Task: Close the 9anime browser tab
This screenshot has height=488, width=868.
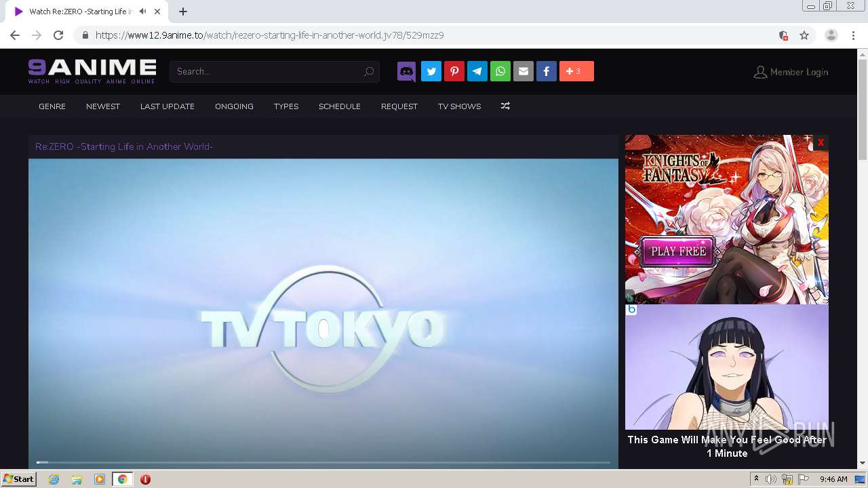Action: coord(159,12)
